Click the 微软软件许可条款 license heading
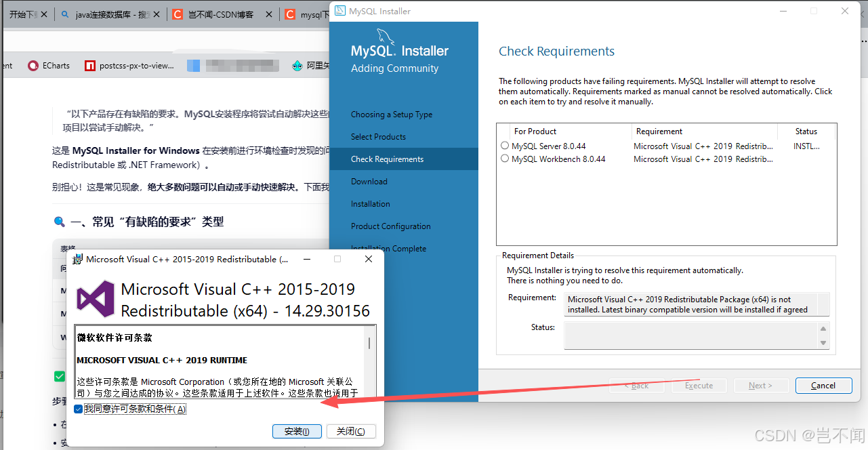This screenshot has width=868, height=450. [x=115, y=337]
